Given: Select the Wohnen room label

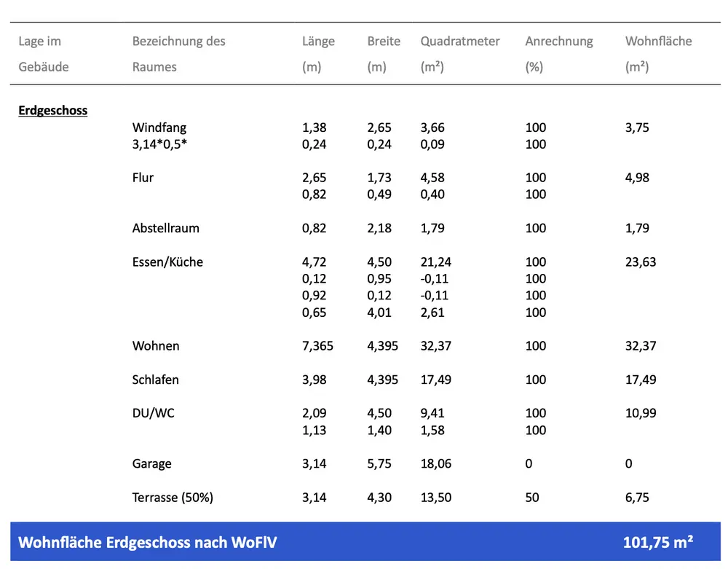Looking at the screenshot, I should click(155, 346).
